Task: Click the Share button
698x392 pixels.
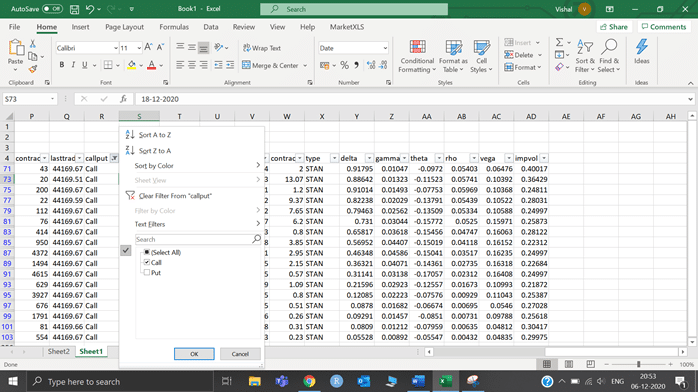Action: [x=614, y=27]
